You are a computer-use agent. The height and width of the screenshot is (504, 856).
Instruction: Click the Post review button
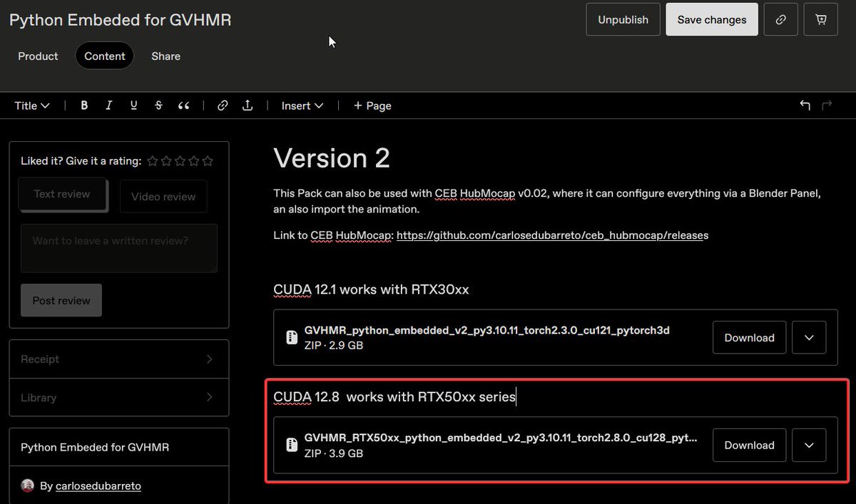[61, 300]
